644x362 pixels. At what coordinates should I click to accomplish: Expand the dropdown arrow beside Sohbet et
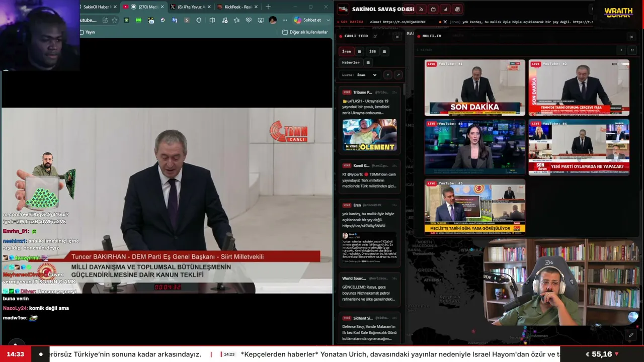tap(329, 20)
